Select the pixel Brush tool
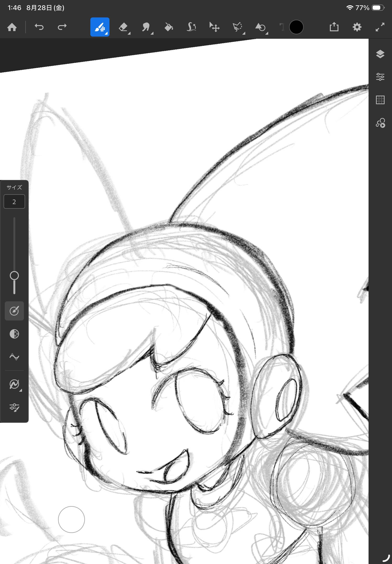This screenshot has width=392, height=564. [100, 27]
